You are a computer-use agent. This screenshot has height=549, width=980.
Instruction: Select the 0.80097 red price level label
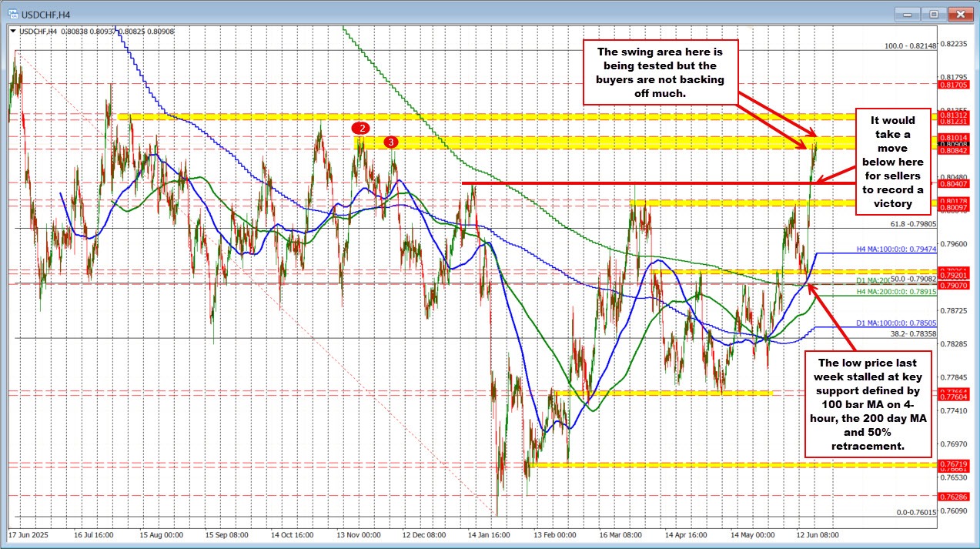point(952,208)
